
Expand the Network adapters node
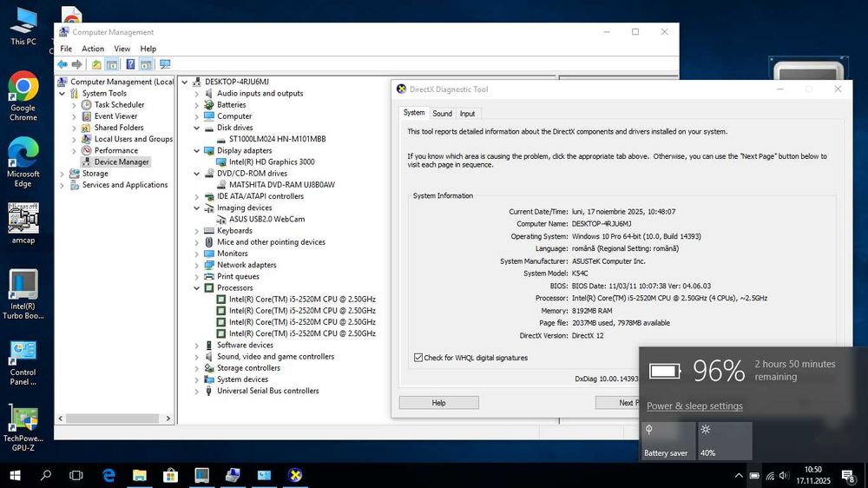coord(196,266)
